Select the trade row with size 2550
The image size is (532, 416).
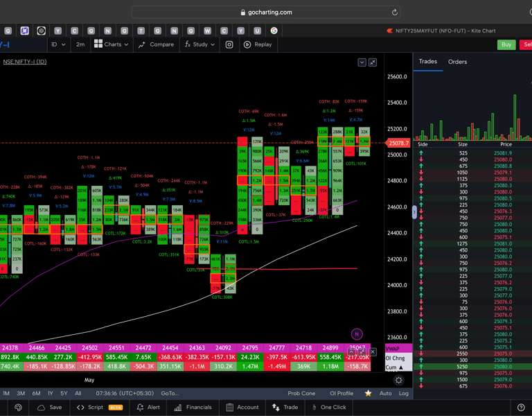472,354
